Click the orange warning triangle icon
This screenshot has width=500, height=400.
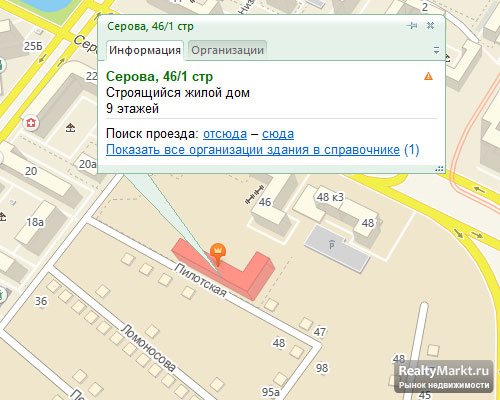tap(428, 76)
